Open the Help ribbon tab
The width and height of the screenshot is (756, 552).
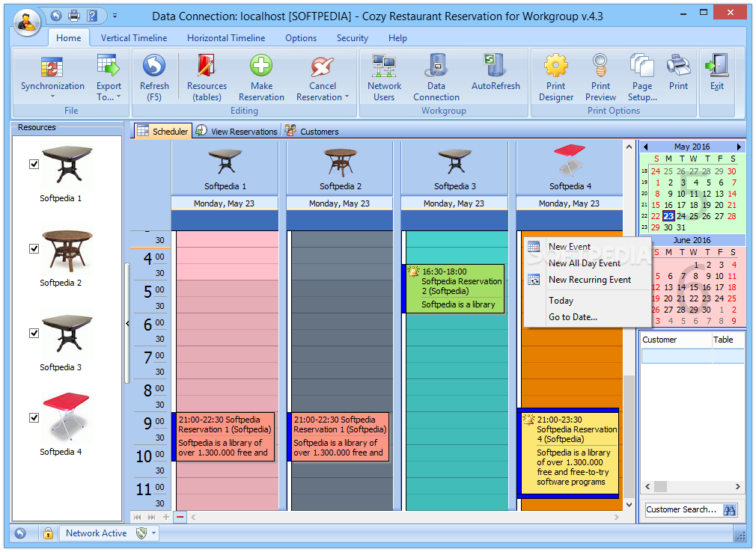(x=397, y=38)
